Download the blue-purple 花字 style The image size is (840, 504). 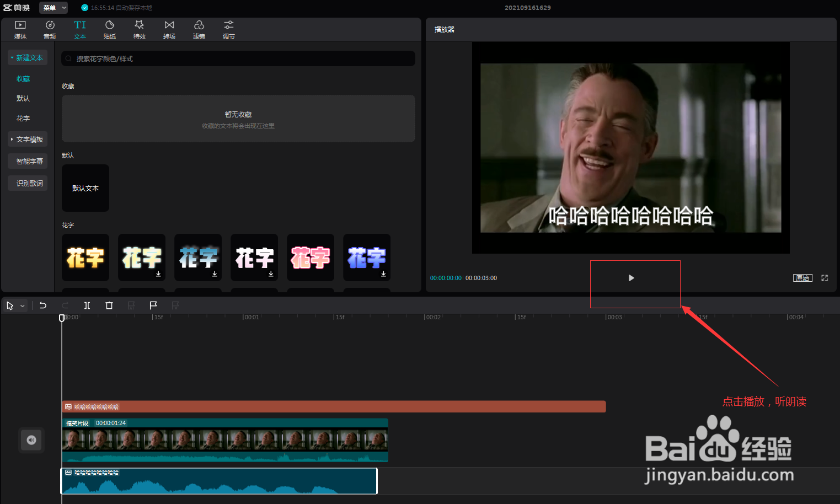tap(383, 274)
